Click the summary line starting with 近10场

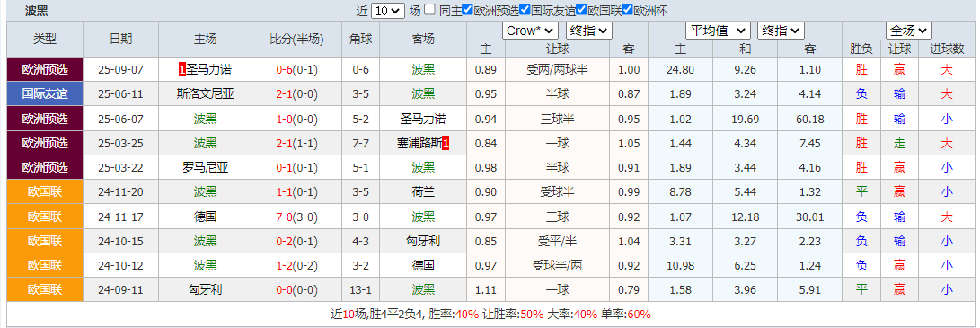click(490, 315)
